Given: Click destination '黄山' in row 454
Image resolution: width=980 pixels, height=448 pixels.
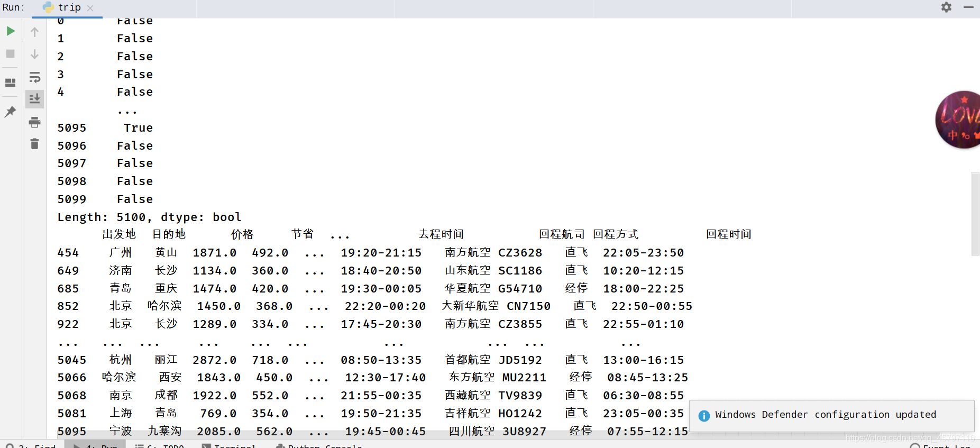Looking at the screenshot, I should (166, 252).
